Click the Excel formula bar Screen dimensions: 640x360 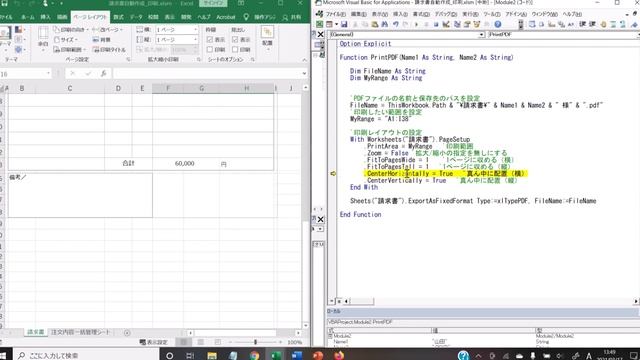coord(207,74)
